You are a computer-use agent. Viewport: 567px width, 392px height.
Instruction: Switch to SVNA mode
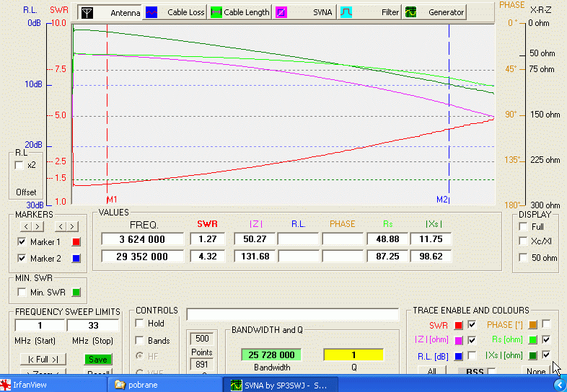click(x=304, y=12)
